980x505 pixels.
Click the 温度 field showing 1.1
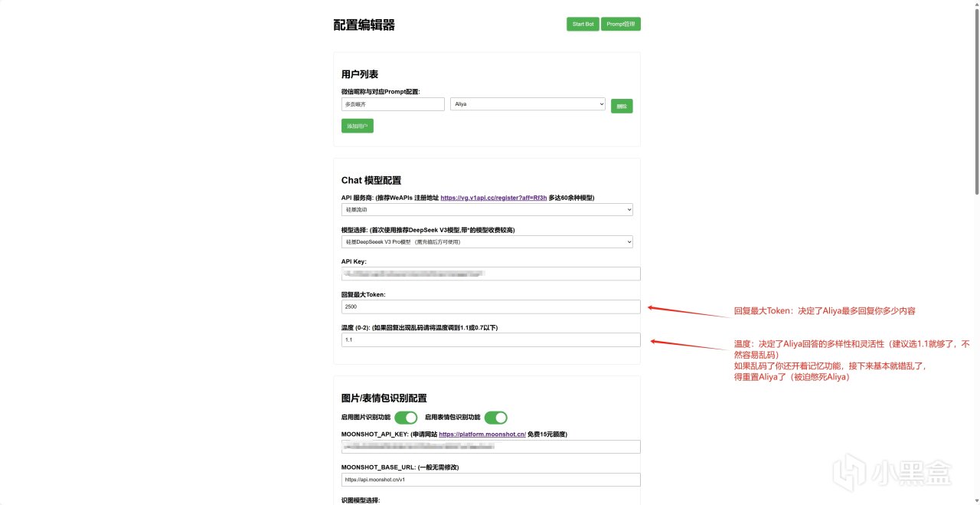point(491,339)
